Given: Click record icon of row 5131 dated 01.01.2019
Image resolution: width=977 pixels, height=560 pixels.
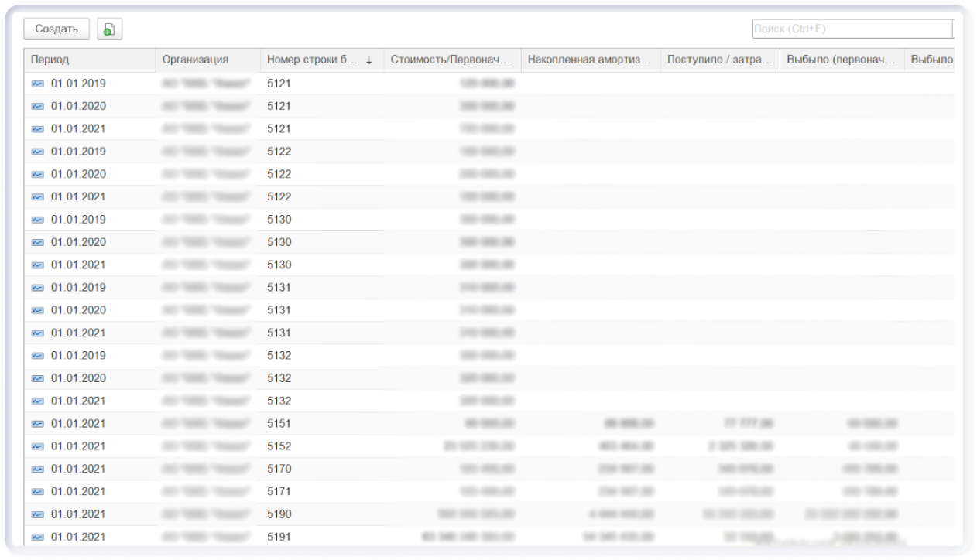Looking at the screenshot, I should [38, 288].
